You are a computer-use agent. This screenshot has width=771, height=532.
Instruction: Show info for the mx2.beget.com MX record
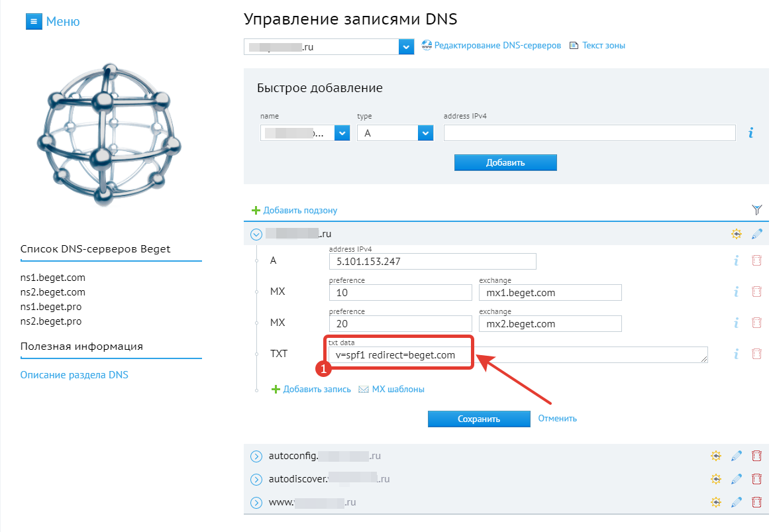[x=736, y=323]
